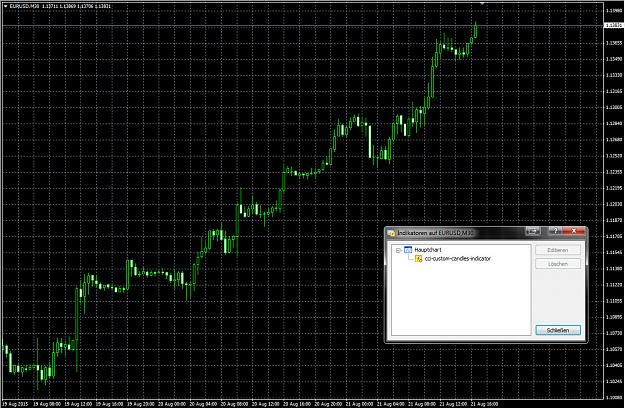Image resolution: width=625 pixels, height=409 pixels.
Task: Click the Löschen button
Action: coord(558,264)
